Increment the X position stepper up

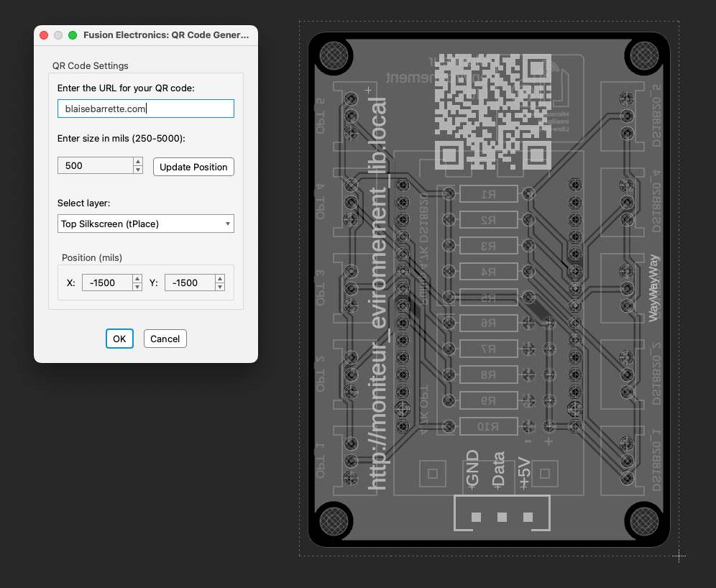137,278
